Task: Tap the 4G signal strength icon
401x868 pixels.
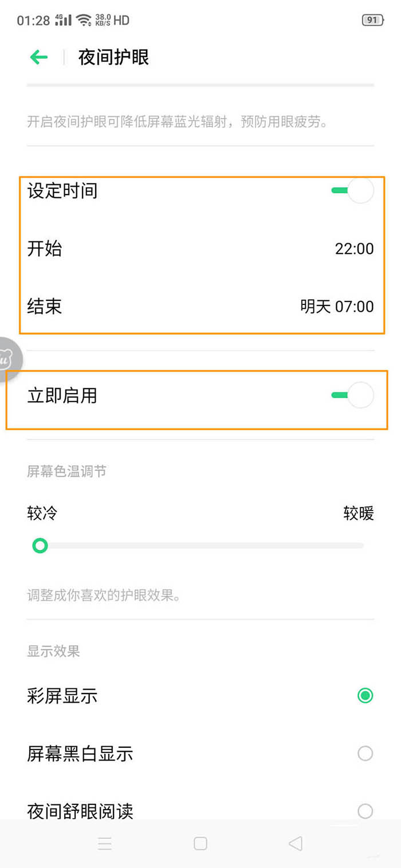Action: [63, 21]
